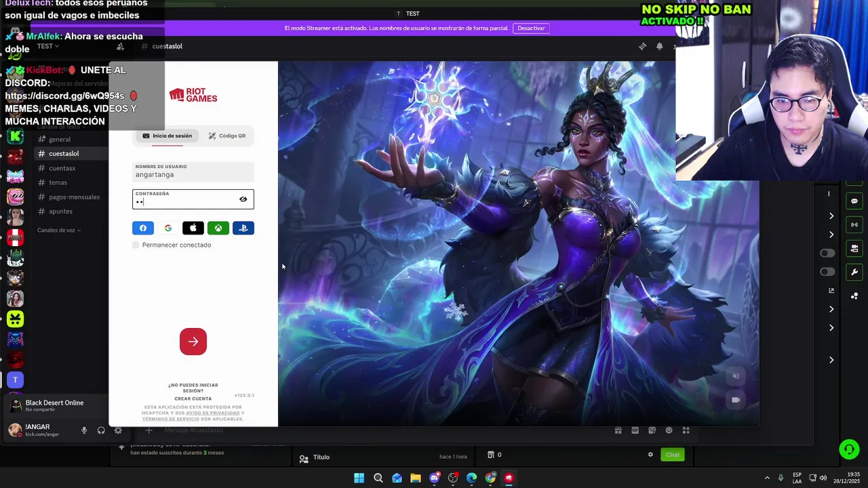This screenshot has height=488, width=868.
Task: Open the términos de servicio link
Action: pyautogui.click(x=171, y=419)
